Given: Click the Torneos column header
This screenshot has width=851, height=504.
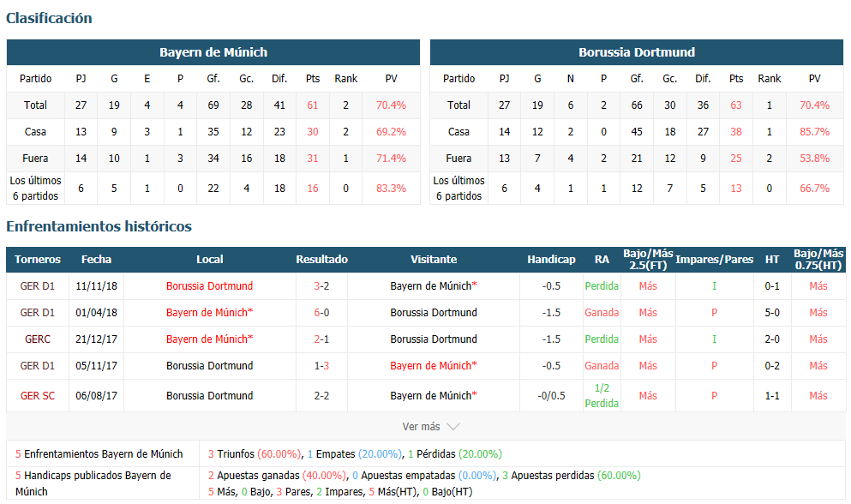Looking at the screenshot, I should click(38, 260).
